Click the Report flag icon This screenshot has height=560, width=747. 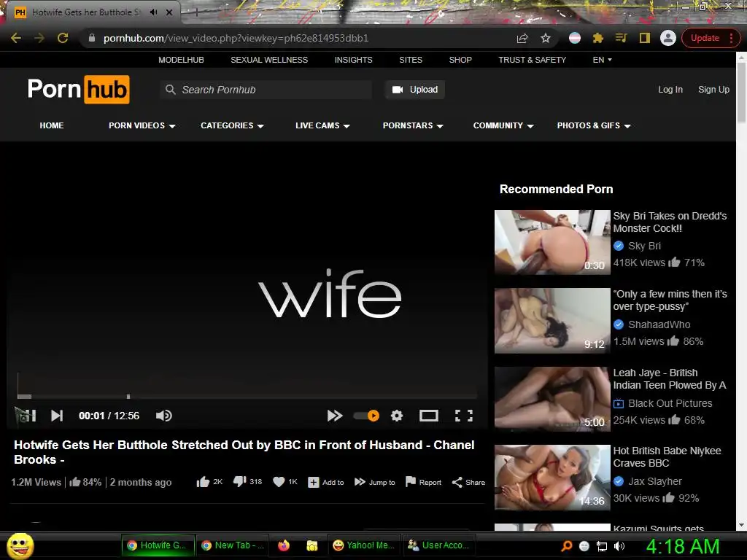click(x=410, y=482)
